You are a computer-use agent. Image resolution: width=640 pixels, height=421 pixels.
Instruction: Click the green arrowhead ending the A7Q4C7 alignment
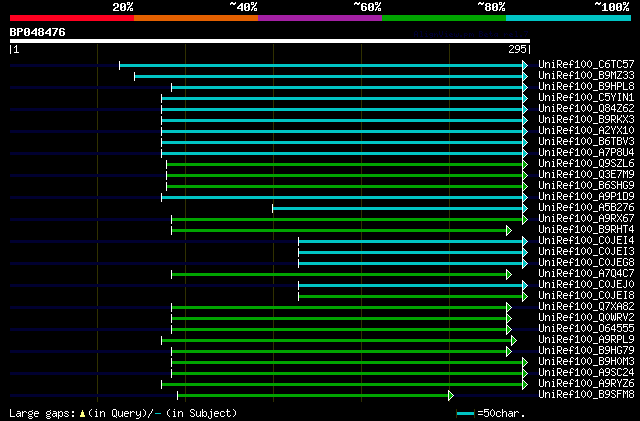click(x=509, y=275)
